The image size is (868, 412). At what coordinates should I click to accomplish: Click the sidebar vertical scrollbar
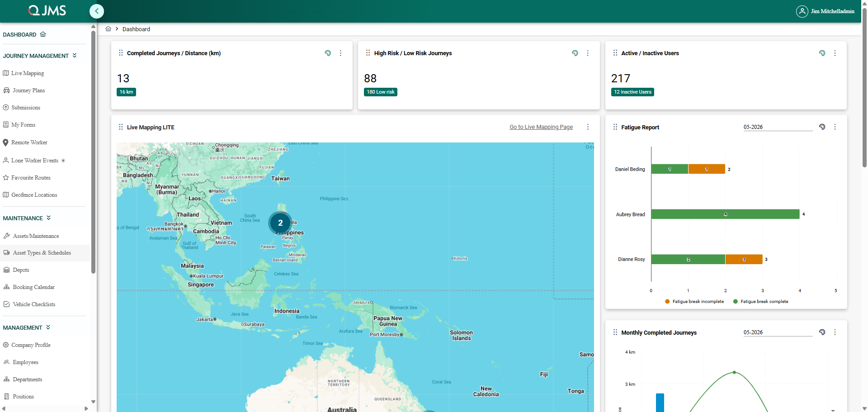pyautogui.click(x=93, y=152)
